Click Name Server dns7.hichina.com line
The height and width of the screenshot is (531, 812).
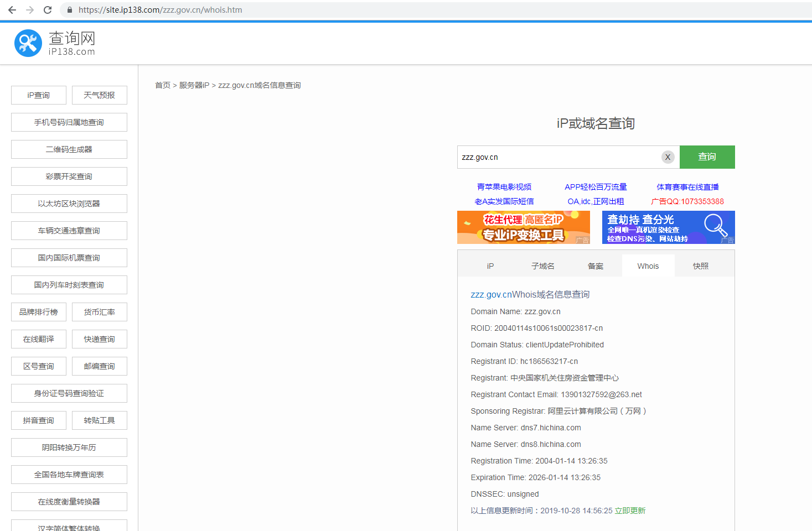coord(526,428)
